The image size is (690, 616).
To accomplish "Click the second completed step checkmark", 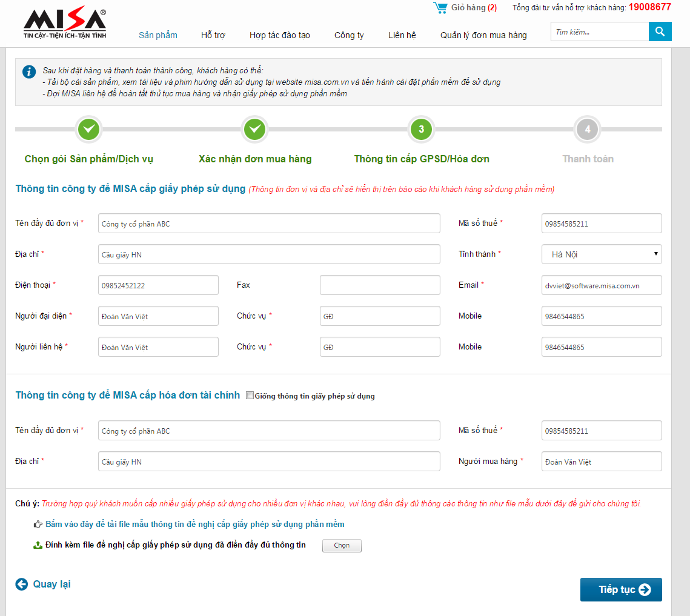I will tap(255, 129).
